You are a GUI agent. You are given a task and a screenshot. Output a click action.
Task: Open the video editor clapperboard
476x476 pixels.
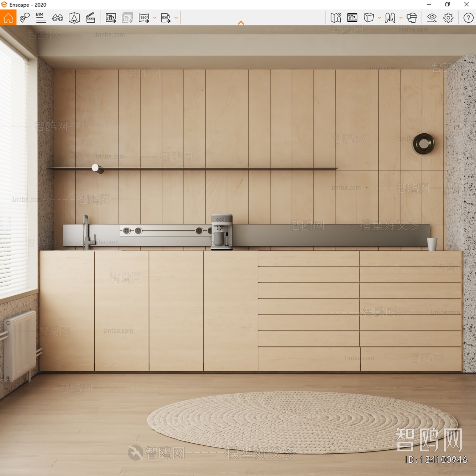(x=90, y=18)
